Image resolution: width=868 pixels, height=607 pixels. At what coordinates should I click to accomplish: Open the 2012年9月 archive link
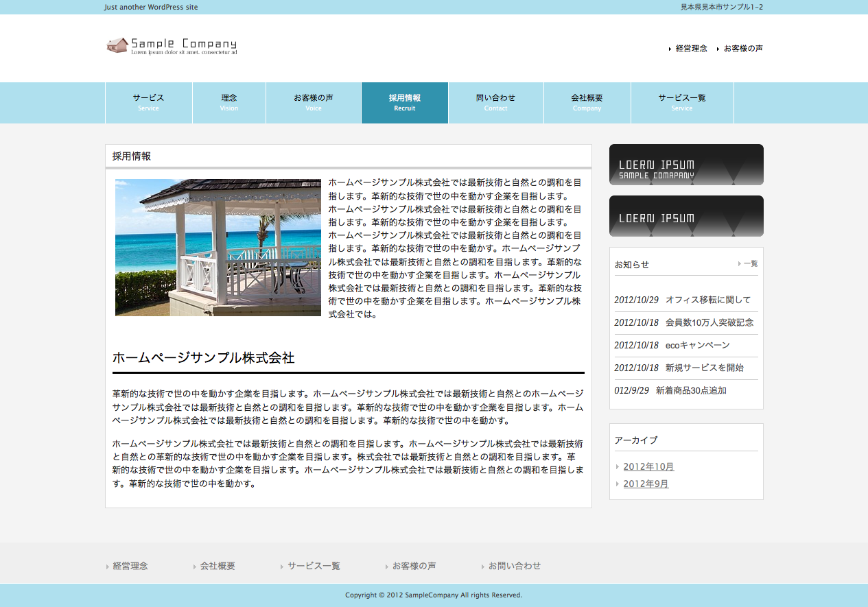(x=646, y=484)
